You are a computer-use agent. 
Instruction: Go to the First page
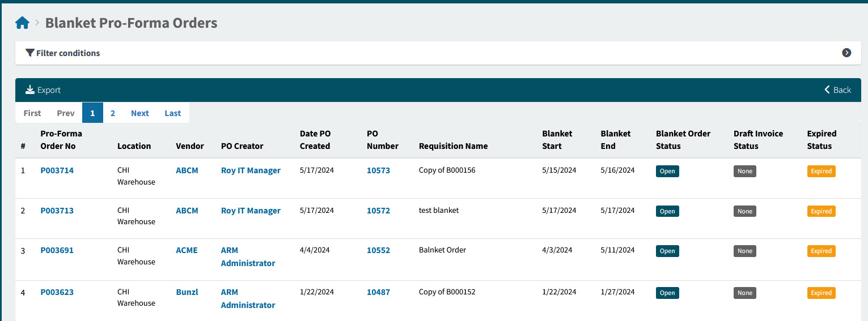click(x=32, y=113)
